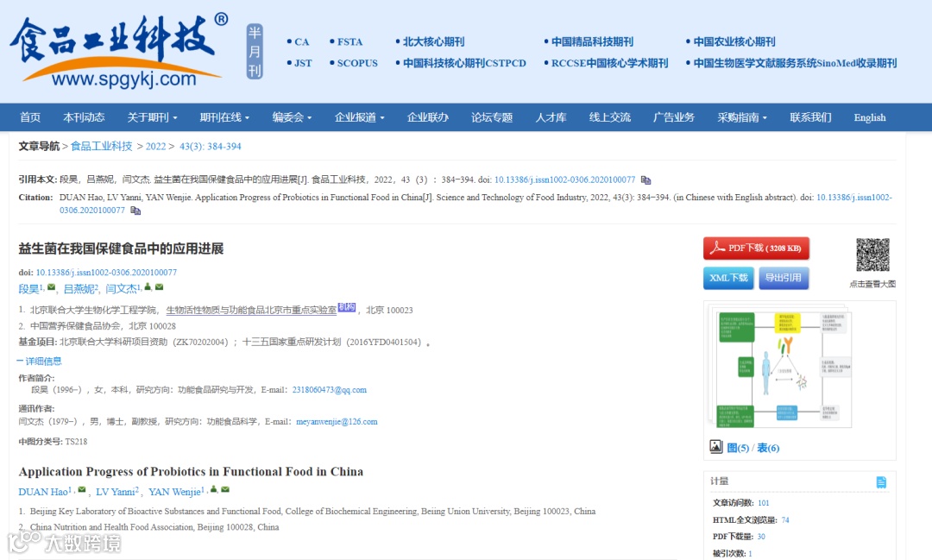Expand the 期刊在线 menu

coord(224,117)
